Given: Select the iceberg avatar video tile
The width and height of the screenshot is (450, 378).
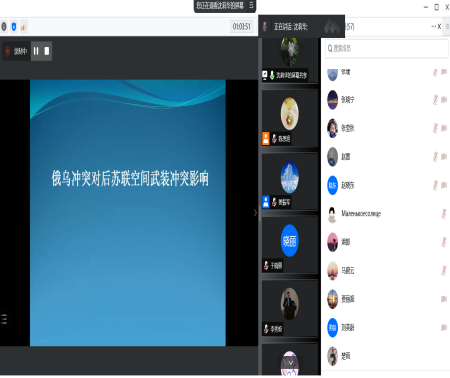Looking at the screenshot, I should coord(290,182).
